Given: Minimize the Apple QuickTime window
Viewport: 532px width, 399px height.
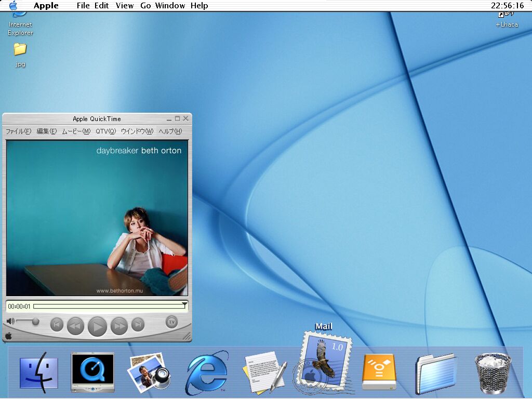Looking at the screenshot, I should 169,119.
